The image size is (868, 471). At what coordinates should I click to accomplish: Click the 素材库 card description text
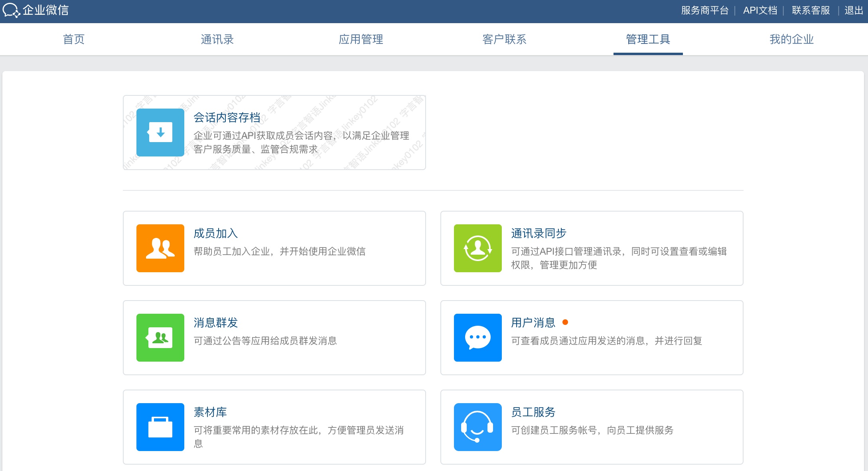click(x=298, y=430)
